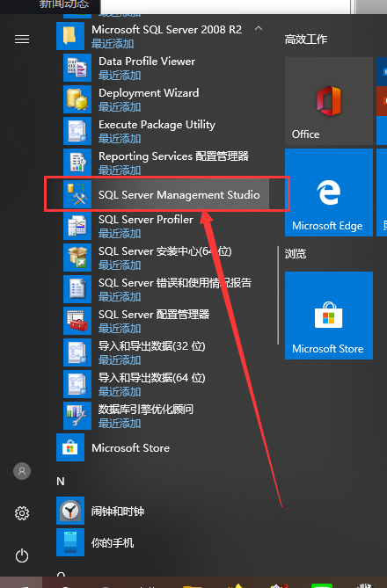The width and height of the screenshot is (387, 588).
Task: Open Reporting Services 配置管理器 icon
Action: pyautogui.click(x=77, y=163)
